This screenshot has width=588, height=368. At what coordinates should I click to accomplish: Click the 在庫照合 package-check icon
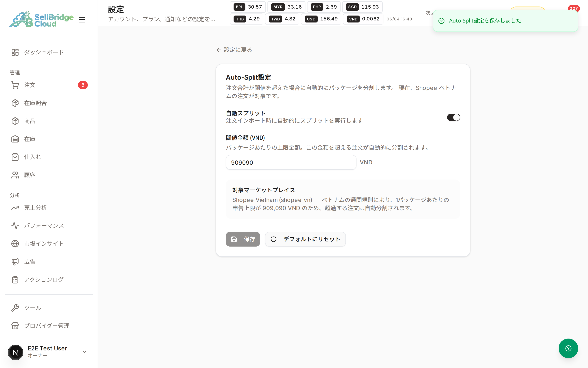pyautogui.click(x=15, y=103)
